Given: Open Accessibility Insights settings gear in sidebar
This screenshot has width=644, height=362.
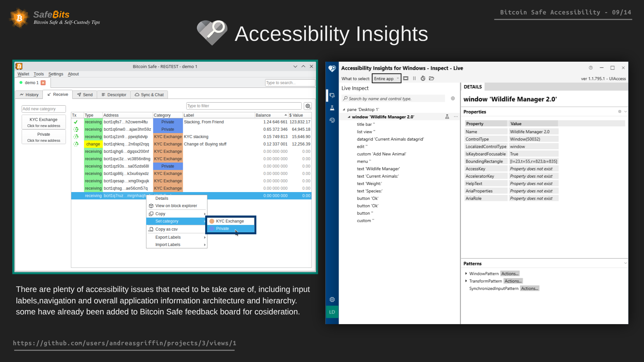Looking at the screenshot, I should pyautogui.click(x=332, y=299).
